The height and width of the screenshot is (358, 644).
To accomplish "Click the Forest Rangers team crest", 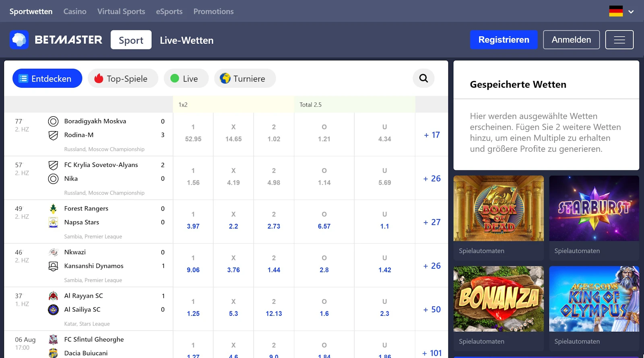I will point(53,208).
